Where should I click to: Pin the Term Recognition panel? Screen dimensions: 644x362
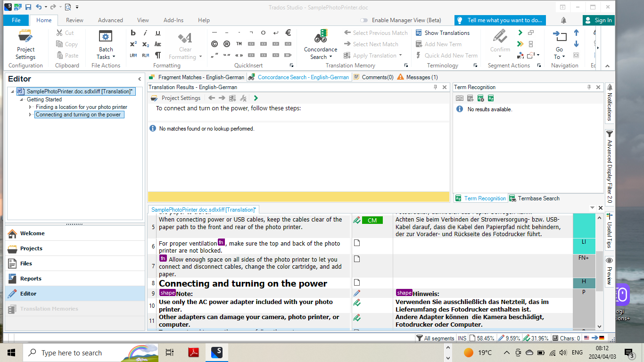(x=589, y=87)
